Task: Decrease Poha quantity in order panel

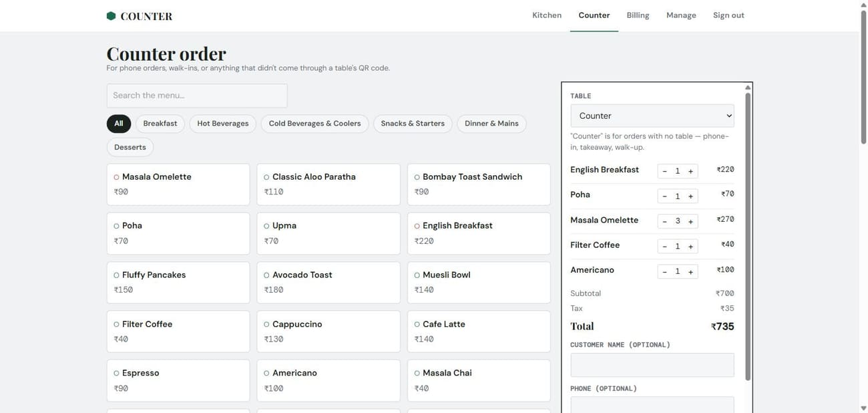Action: [664, 196]
